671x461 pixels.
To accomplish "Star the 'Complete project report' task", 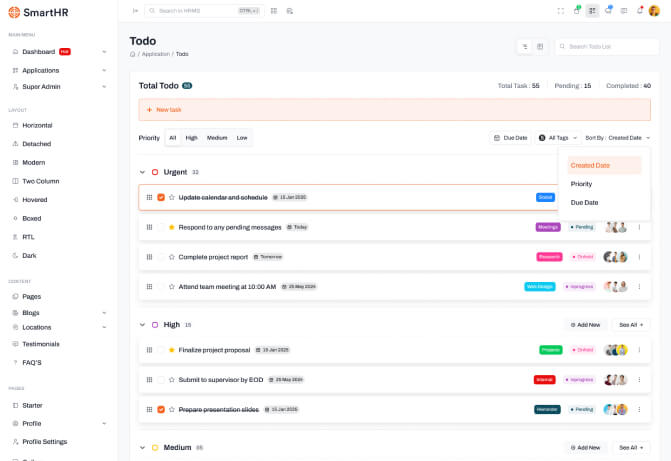I will click(172, 257).
